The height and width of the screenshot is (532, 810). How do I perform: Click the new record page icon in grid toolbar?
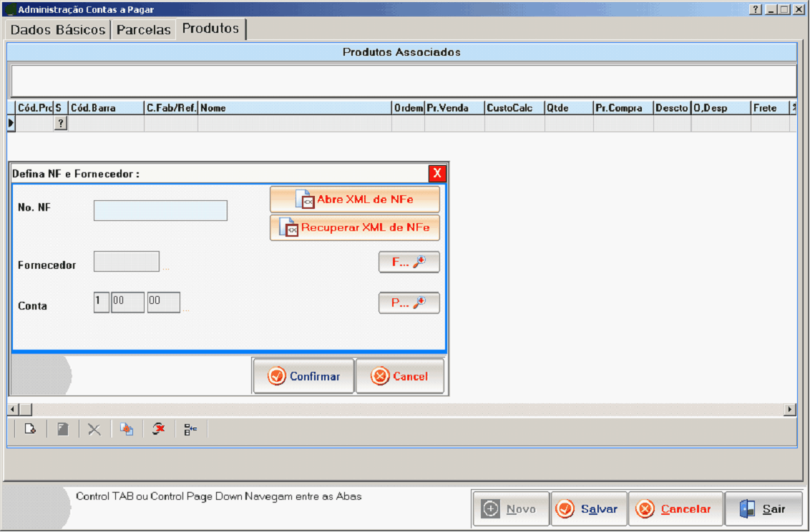coord(30,430)
